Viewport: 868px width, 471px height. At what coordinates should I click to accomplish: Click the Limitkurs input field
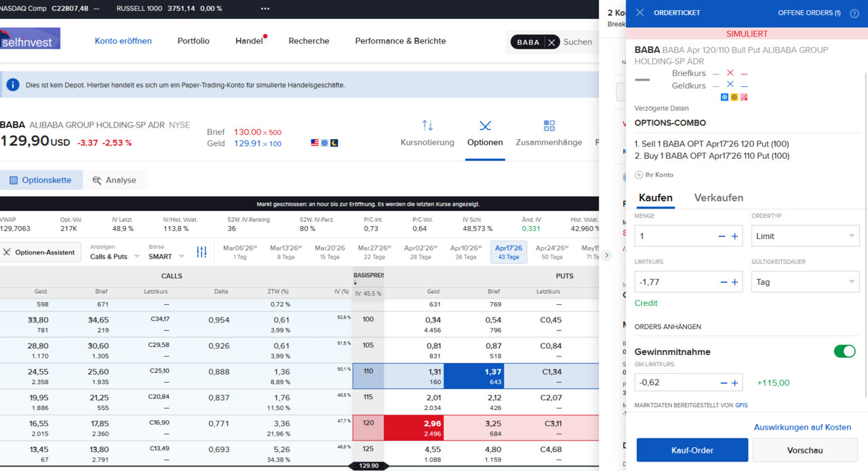(675, 282)
